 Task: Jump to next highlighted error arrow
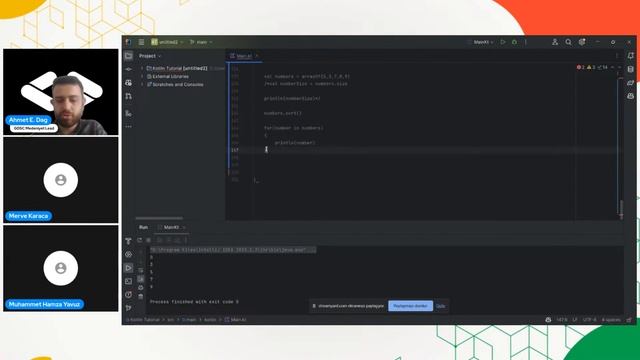click(619, 67)
